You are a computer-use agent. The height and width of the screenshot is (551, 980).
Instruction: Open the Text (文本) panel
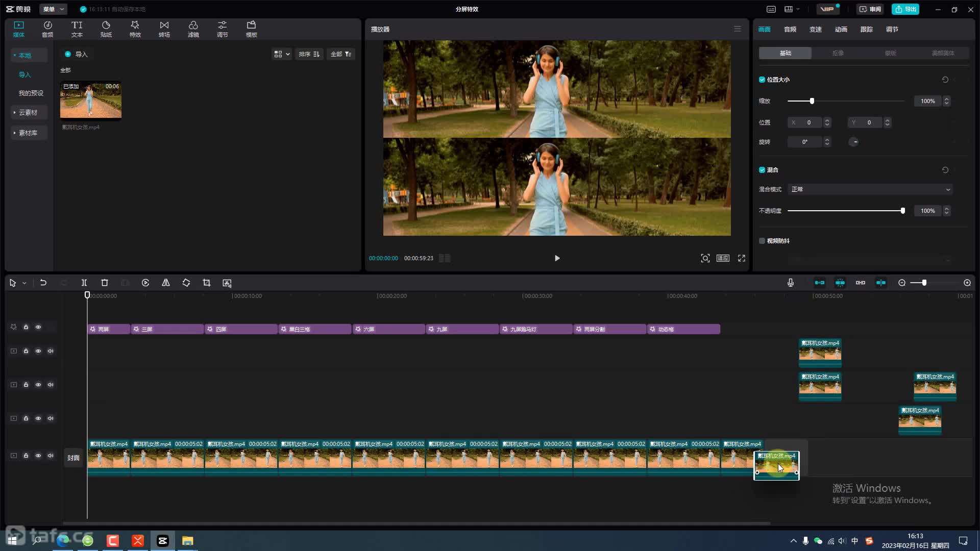tap(77, 29)
